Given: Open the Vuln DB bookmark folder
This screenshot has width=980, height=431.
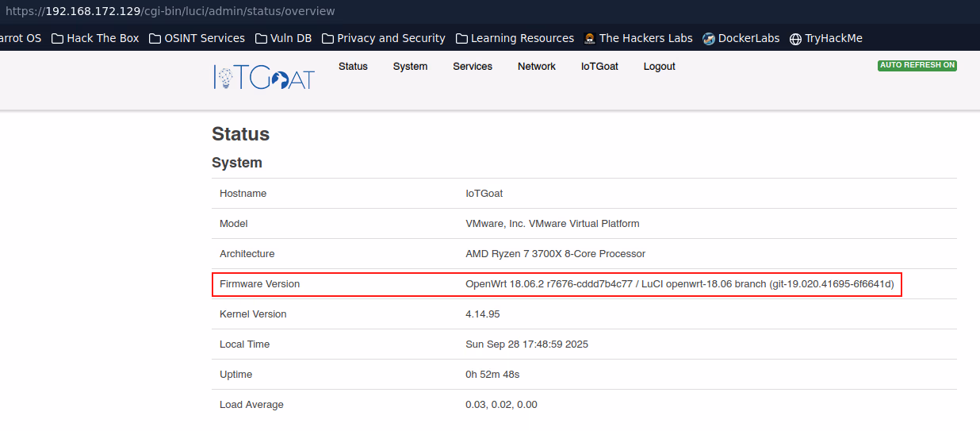Looking at the screenshot, I should pos(283,38).
